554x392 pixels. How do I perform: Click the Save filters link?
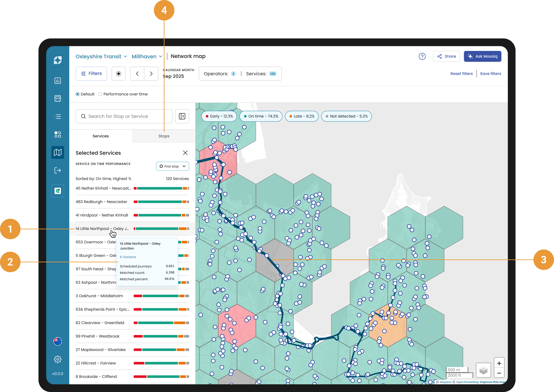click(491, 74)
